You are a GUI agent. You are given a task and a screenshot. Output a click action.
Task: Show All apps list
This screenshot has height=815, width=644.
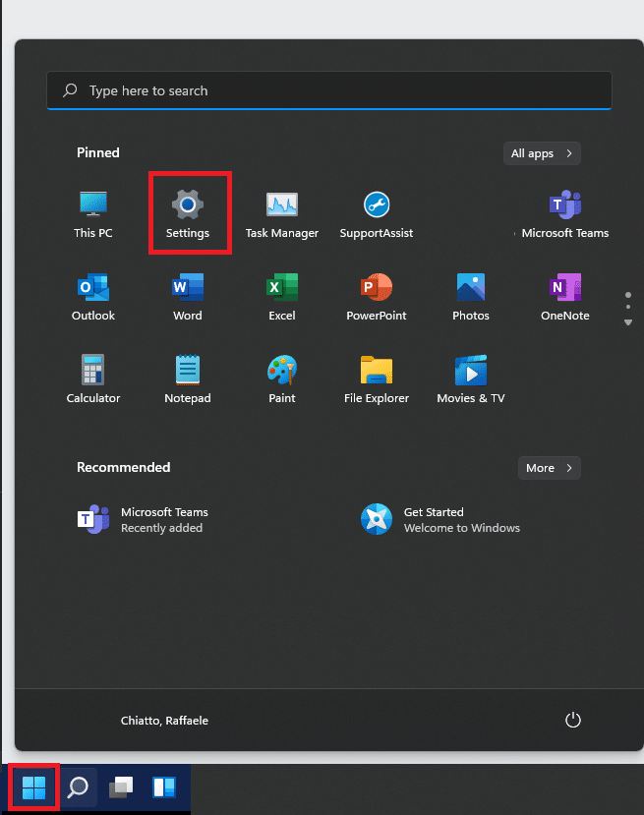(x=542, y=153)
